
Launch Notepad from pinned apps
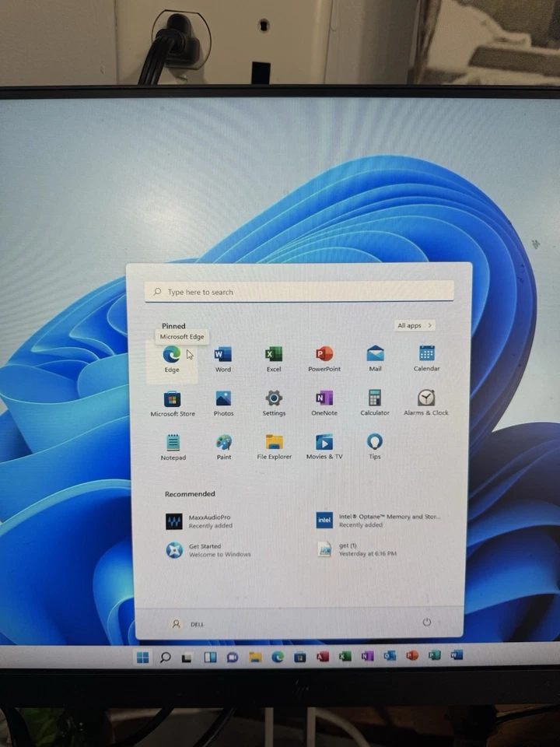tap(173, 447)
